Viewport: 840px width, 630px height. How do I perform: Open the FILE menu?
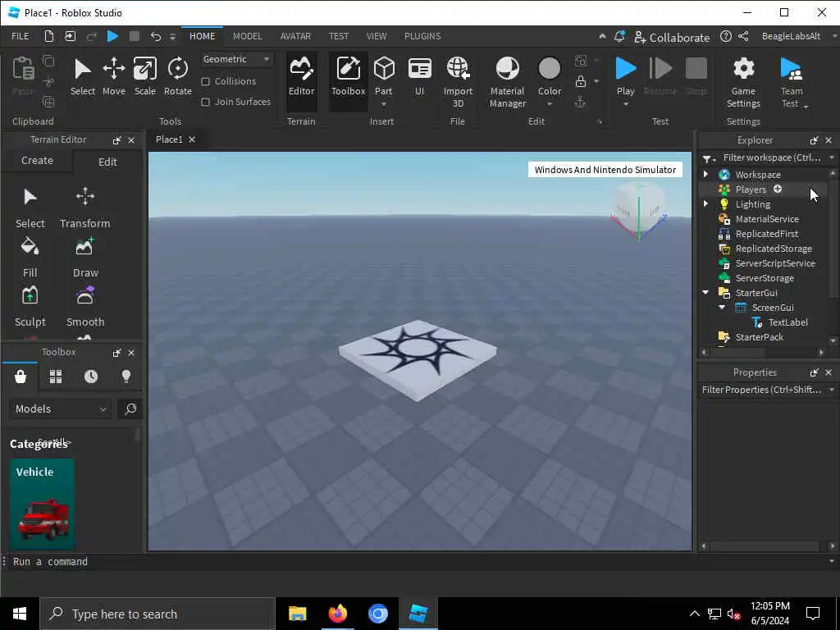[21, 36]
